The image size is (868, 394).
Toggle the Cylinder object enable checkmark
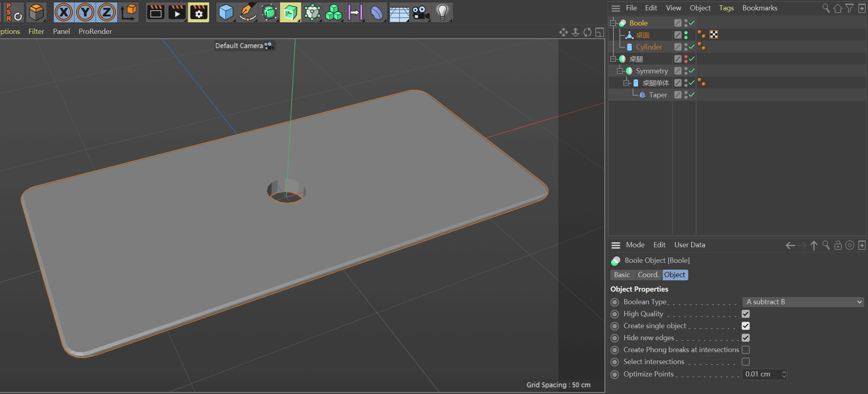coord(692,47)
